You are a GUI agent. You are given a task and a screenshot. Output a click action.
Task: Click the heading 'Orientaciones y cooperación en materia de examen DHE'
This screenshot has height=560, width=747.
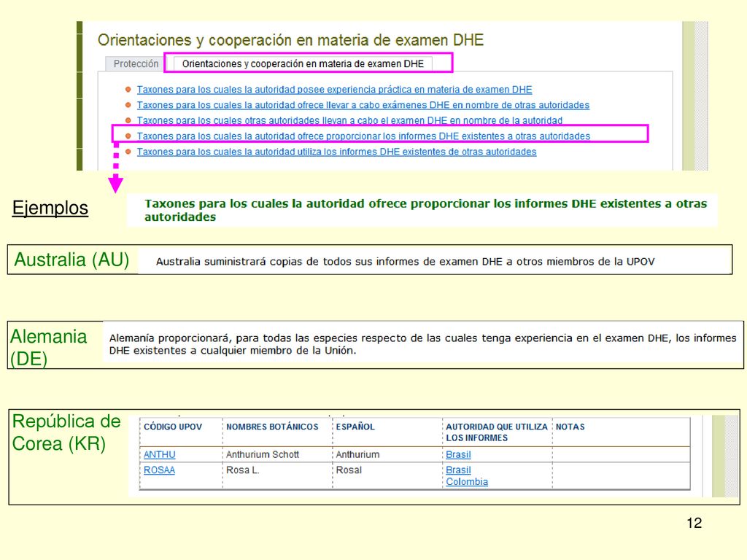click(290, 40)
